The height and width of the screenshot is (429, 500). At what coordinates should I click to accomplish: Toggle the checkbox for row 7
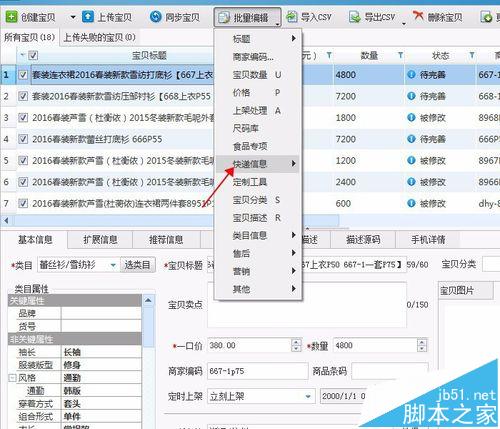coord(23,203)
